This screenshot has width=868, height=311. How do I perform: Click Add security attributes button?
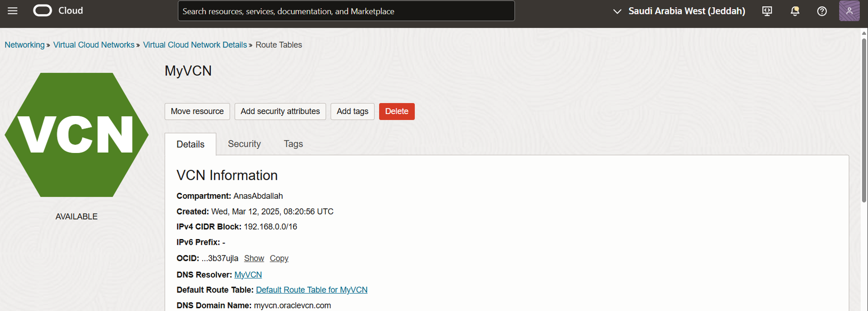(280, 111)
